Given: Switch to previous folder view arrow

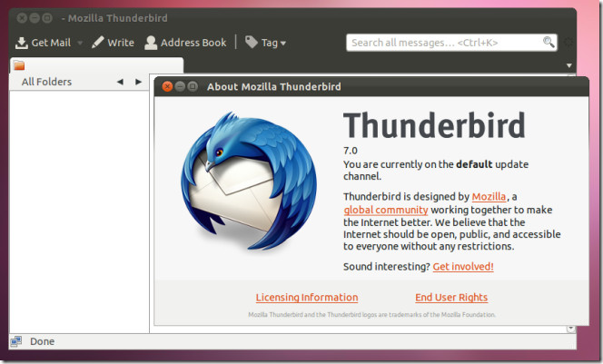Looking at the screenshot, I should pos(120,82).
